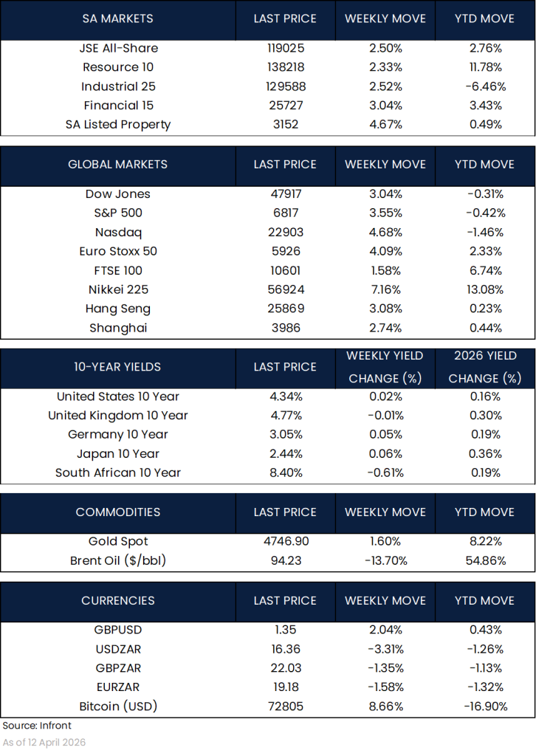Click the 2026 YIELD CHANGE column header
The width and height of the screenshot is (536, 756).
point(485,367)
